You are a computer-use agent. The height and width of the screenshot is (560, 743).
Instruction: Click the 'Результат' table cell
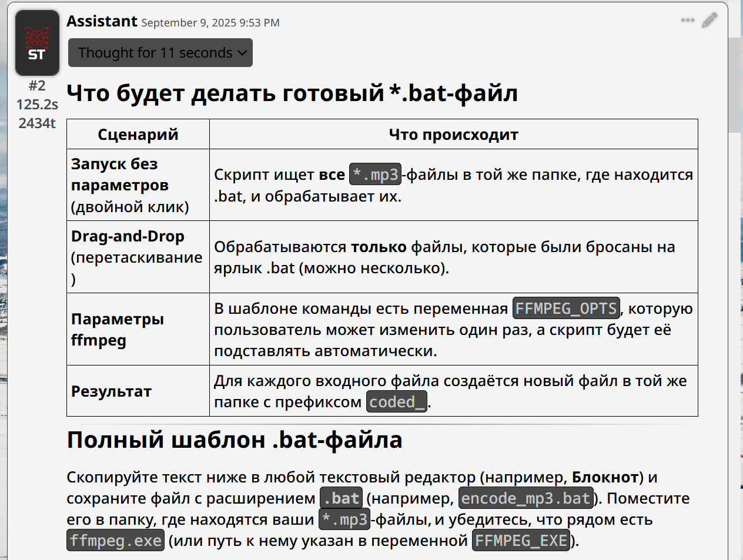click(x=138, y=391)
